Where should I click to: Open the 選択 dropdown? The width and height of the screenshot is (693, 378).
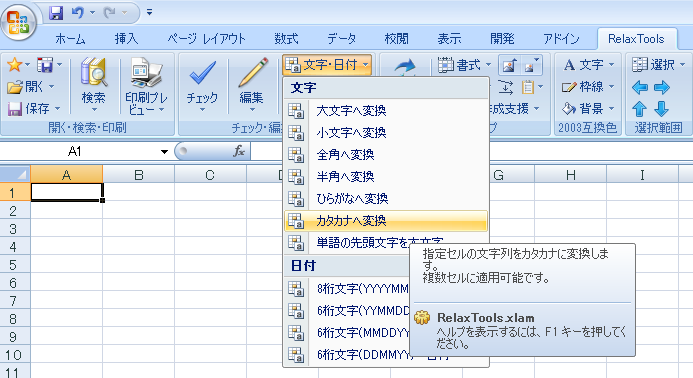tap(659, 65)
